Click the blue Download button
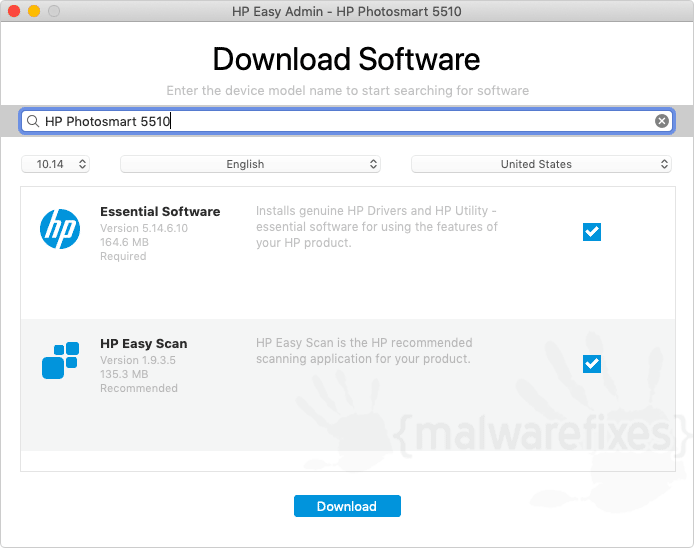The width and height of the screenshot is (694, 548). click(x=347, y=506)
